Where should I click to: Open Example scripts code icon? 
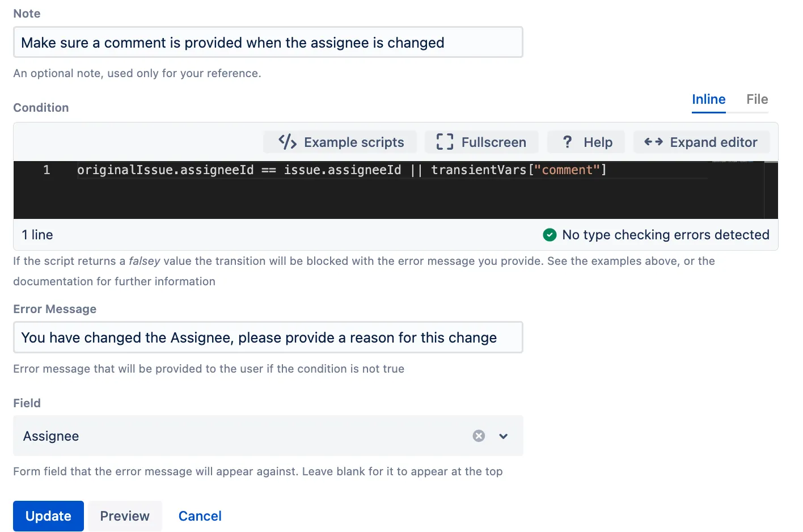click(288, 142)
